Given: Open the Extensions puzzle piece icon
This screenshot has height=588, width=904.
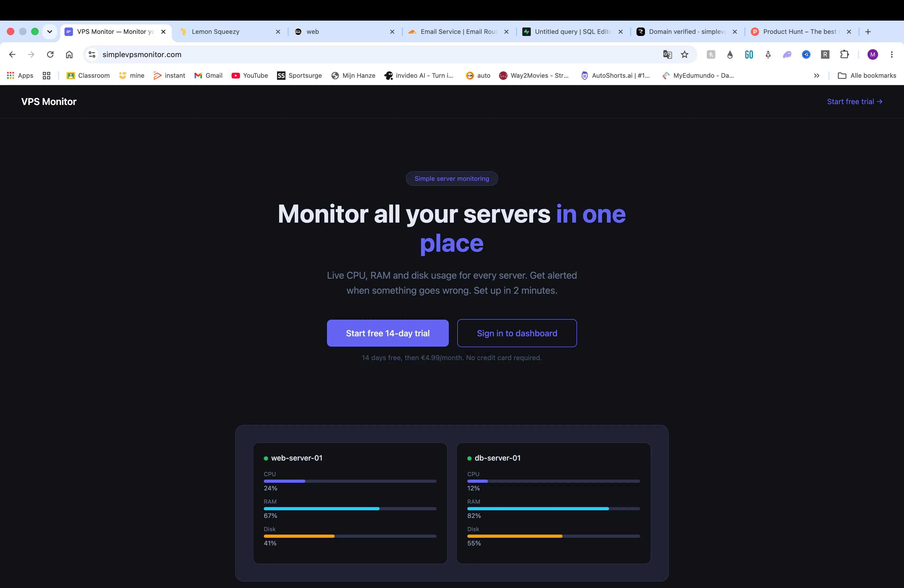Looking at the screenshot, I should [x=844, y=54].
